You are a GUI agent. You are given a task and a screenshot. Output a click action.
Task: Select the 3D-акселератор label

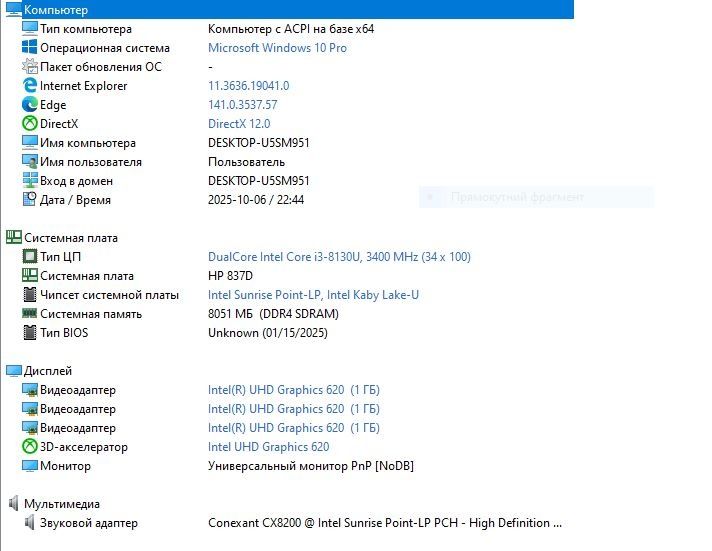[84, 447]
